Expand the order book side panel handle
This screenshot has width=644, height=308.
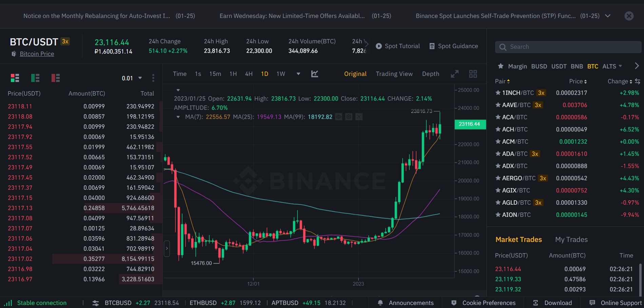tap(167, 248)
